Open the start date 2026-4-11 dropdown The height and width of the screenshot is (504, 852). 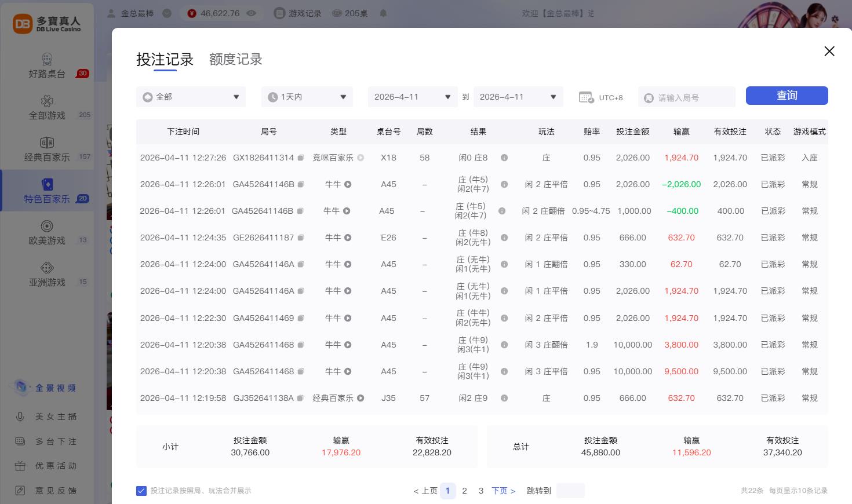[x=412, y=97]
